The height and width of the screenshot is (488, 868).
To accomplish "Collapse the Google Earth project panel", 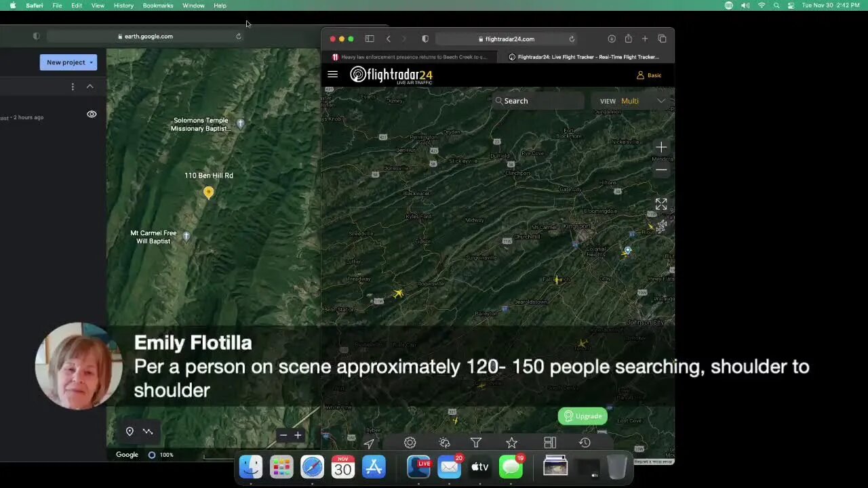I will (90, 87).
